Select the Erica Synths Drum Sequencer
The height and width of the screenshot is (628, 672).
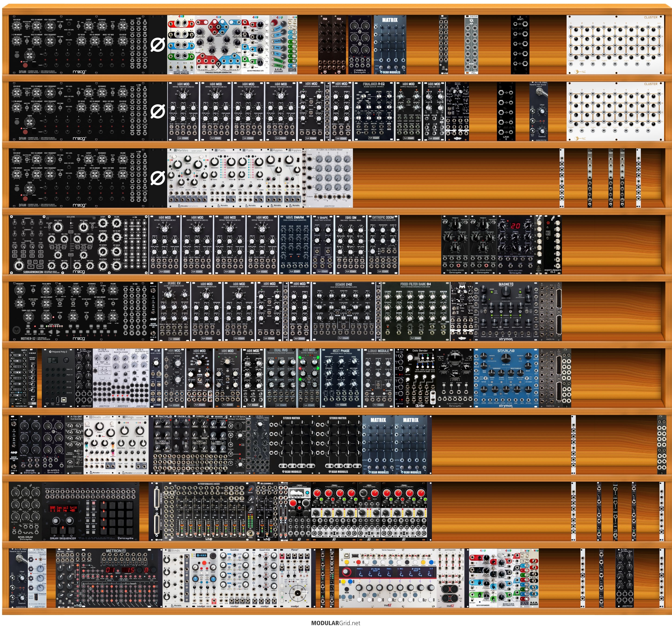click(91, 511)
